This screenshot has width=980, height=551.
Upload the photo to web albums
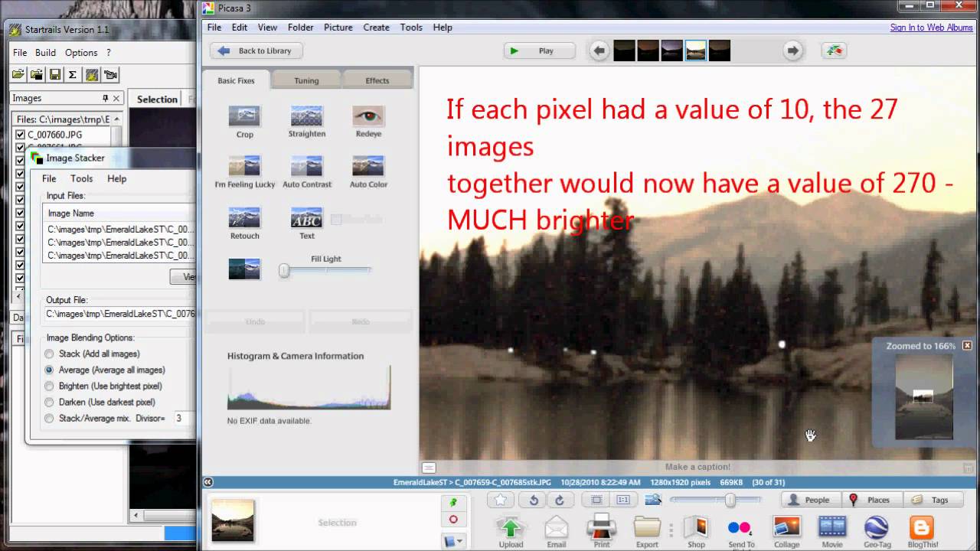pos(511,531)
